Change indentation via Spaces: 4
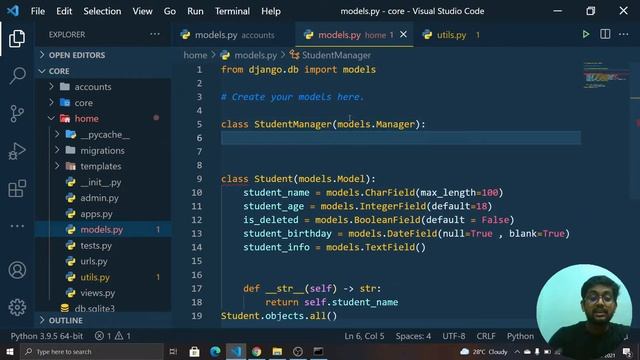The image size is (640, 360). [413, 336]
